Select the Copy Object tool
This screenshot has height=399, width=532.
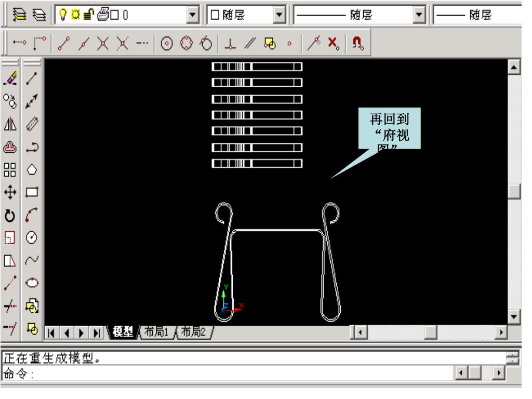(10, 101)
